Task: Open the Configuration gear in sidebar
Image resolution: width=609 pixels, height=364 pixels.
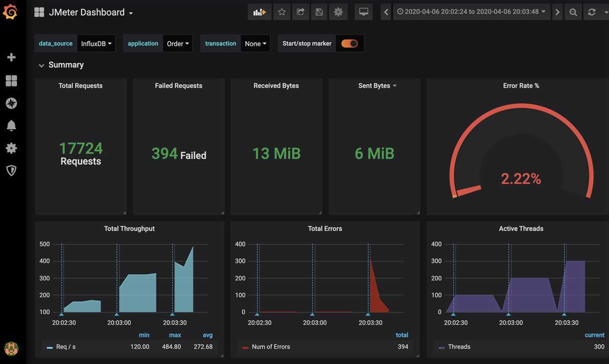Action: coord(11,148)
